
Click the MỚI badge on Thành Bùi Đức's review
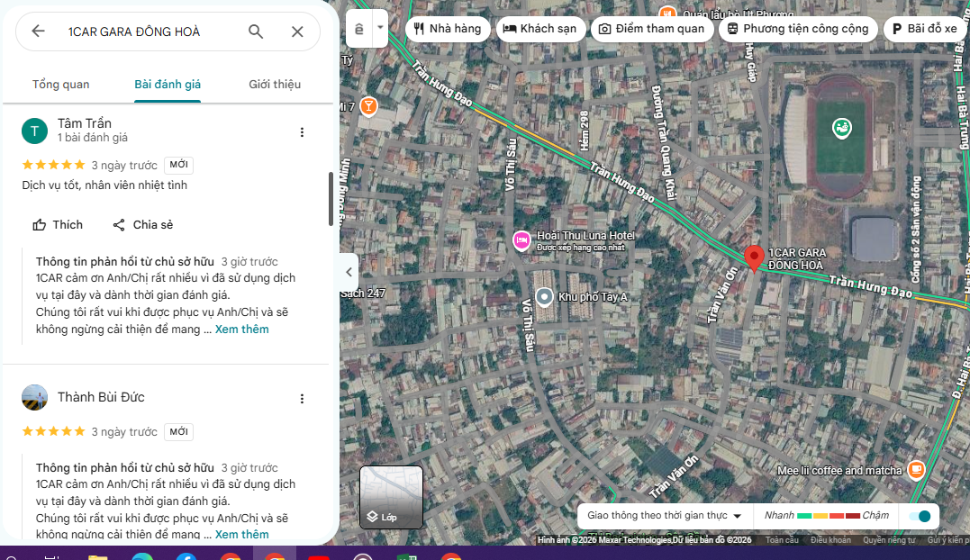coord(179,432)
